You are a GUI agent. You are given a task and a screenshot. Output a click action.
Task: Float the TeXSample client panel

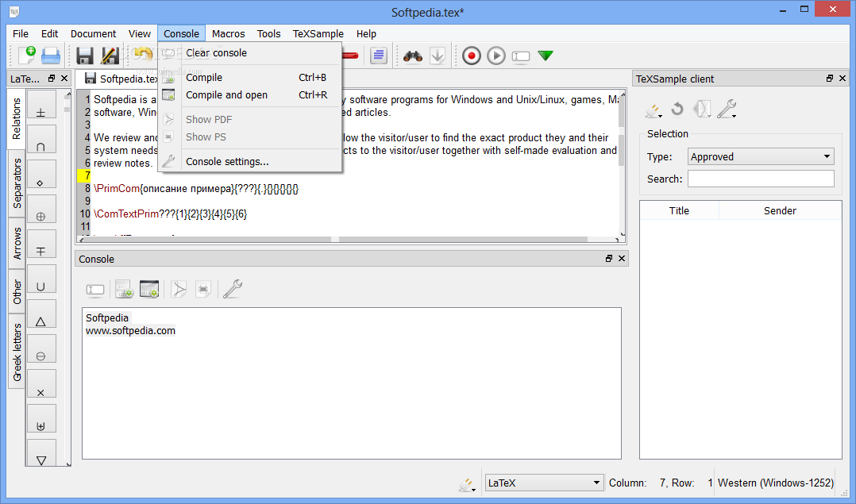click(830, 79)
